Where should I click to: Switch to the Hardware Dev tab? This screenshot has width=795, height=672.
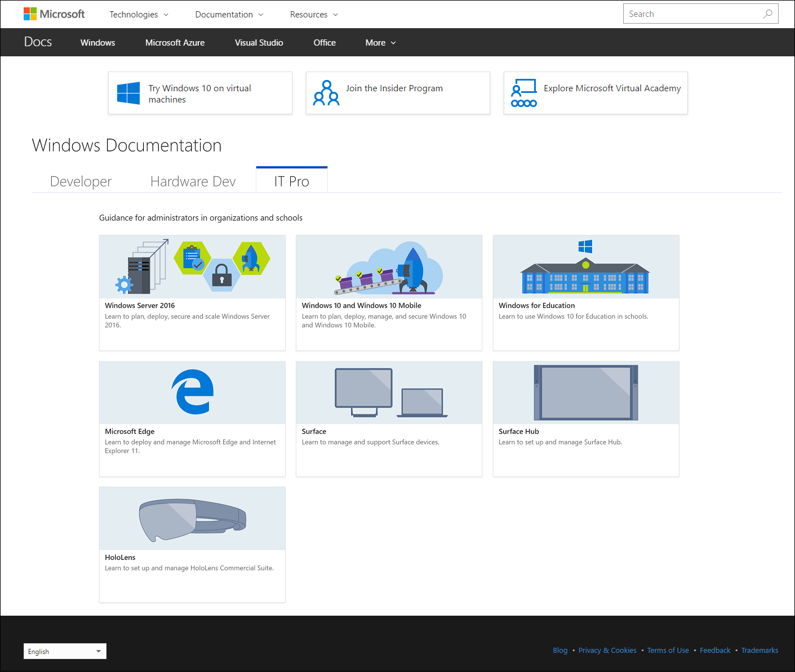(x=193, y=181)
